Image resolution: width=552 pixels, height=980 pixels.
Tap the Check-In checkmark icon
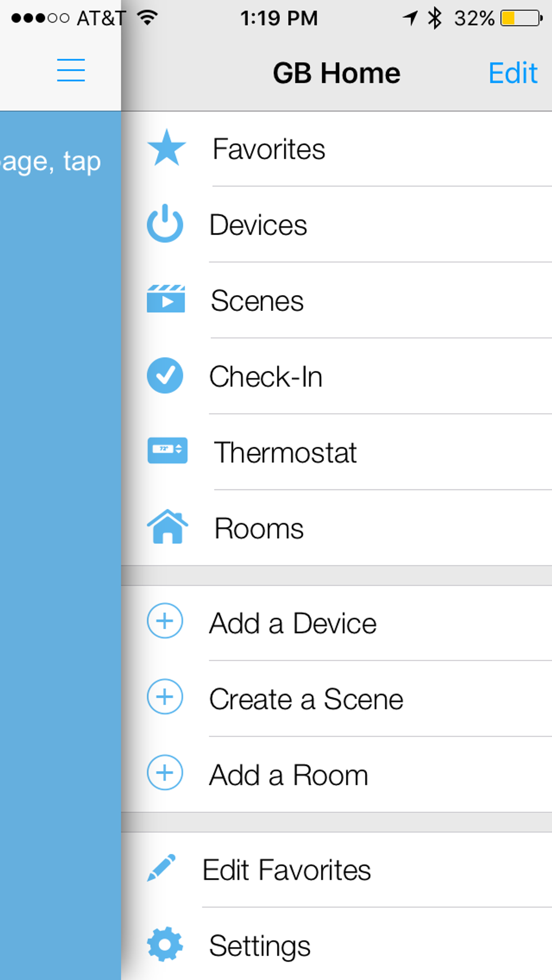(x=165, y=376)
